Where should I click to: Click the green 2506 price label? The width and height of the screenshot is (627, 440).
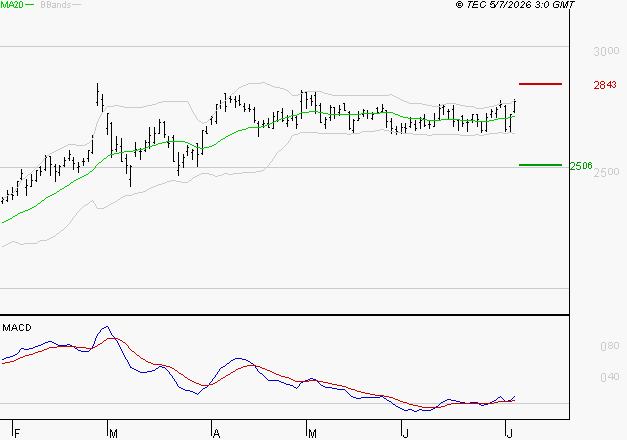[581, 166]
